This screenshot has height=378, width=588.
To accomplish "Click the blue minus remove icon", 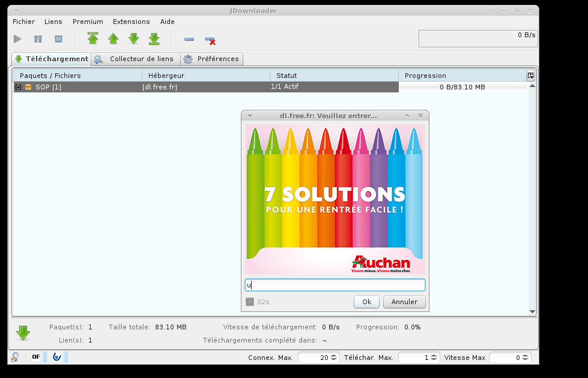I will click(x=189, y=39).
